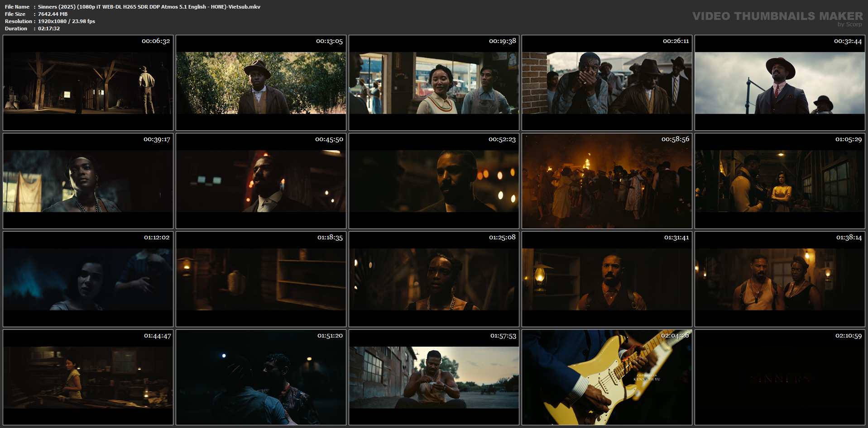Click the resolution value 1920x1080 / 23.98 fps
Image resolution: width=868 pixels, height=428 pixels.
[x=67, y=21]
